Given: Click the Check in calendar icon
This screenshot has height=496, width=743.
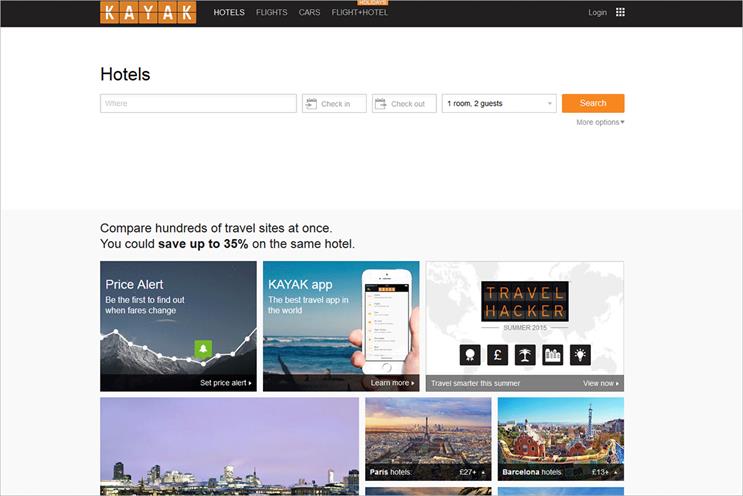Looking at the screenshot, I should click(x=311, y=104).
